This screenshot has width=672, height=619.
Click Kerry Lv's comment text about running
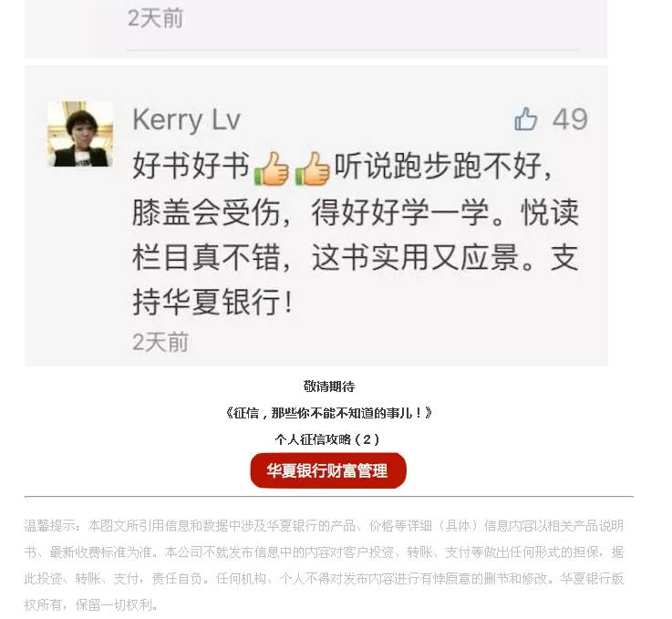click(356, 234)
